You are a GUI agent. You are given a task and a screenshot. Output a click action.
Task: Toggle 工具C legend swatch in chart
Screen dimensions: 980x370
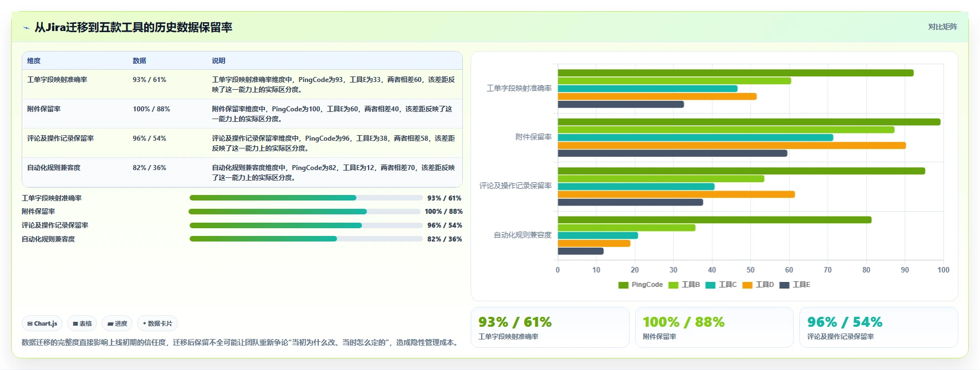711,285
